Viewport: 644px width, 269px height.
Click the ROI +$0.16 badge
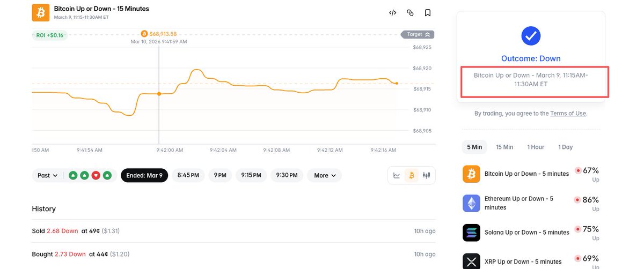(49, 35)
